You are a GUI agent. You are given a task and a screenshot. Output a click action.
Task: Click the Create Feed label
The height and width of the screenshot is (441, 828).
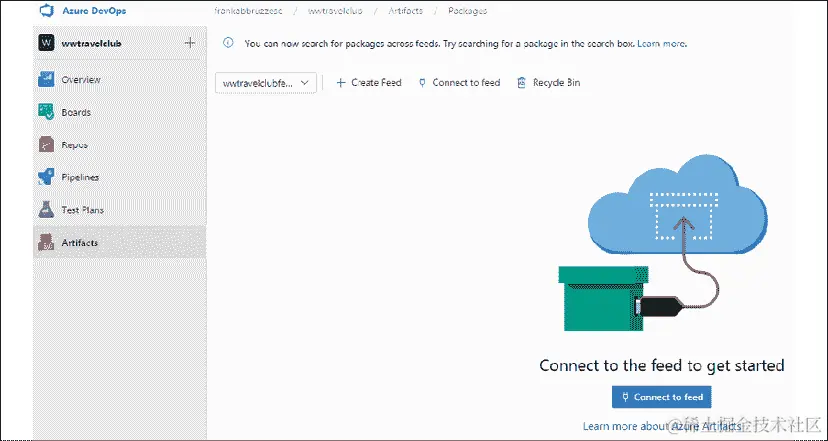click(x=377, y=82)
